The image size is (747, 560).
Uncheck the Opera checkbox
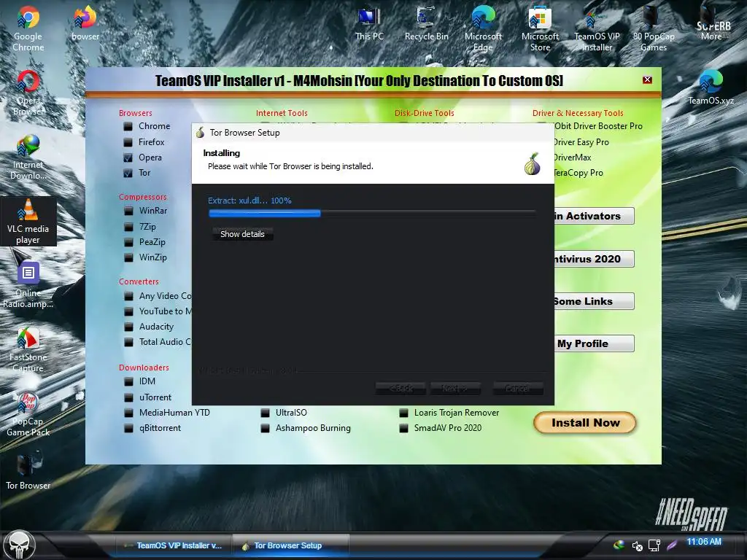(128, 157)
